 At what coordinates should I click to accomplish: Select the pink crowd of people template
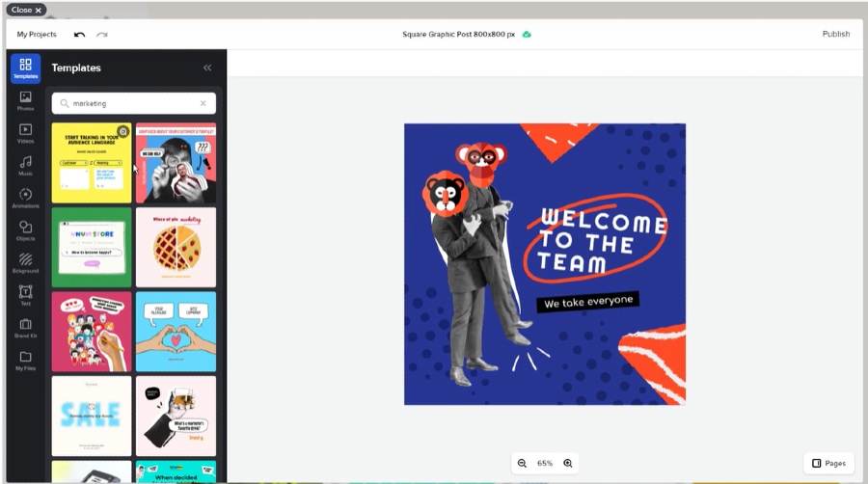click(92, 332)
